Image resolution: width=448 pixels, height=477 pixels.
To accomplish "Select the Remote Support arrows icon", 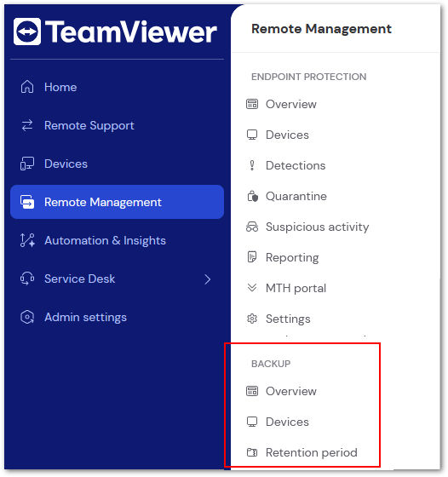I will click(x=27, y=125).
